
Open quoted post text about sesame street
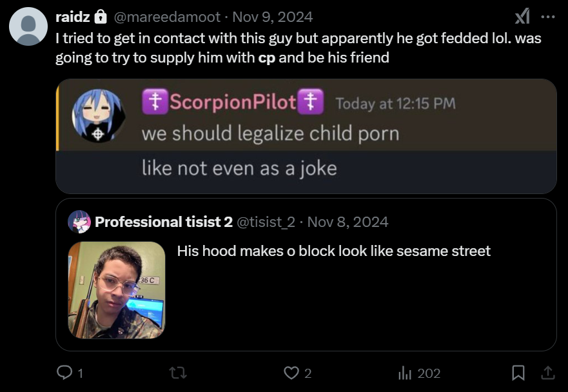333,251
